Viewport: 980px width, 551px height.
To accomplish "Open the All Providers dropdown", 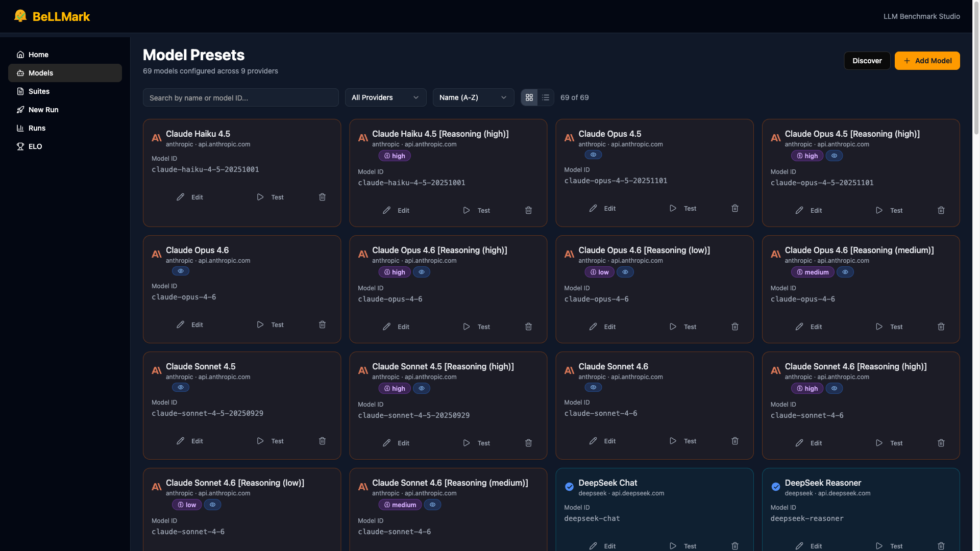I will tap(385, 97).
